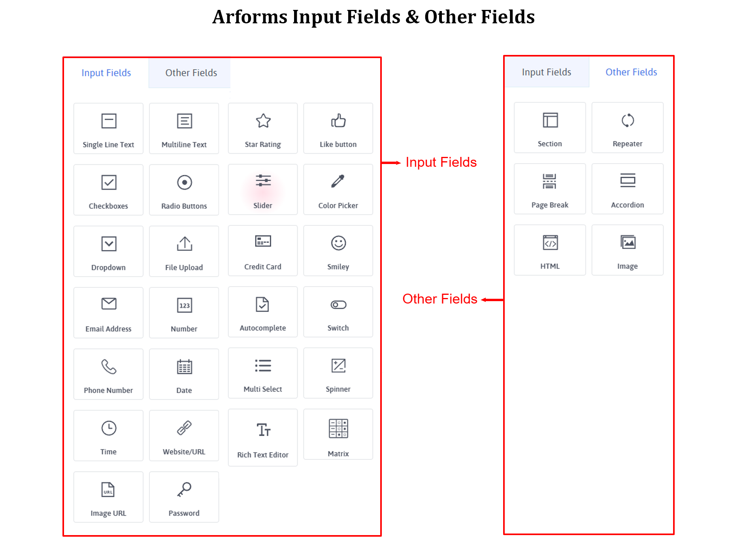
Task: Click the Password field button
Action: pyautogui.click(x=184, y=497)
